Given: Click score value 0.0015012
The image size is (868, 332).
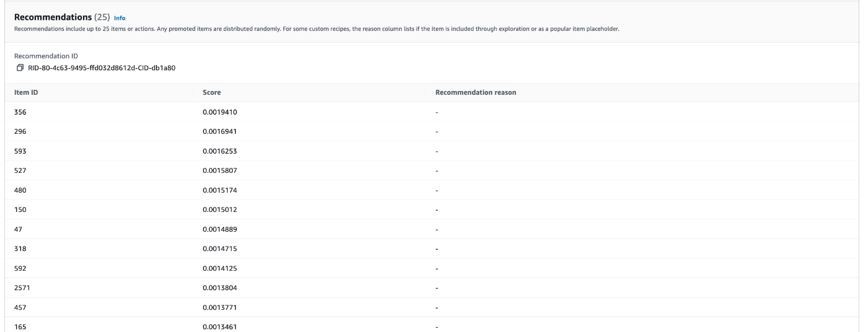Looking at the screenshot, I should point(220,209).
